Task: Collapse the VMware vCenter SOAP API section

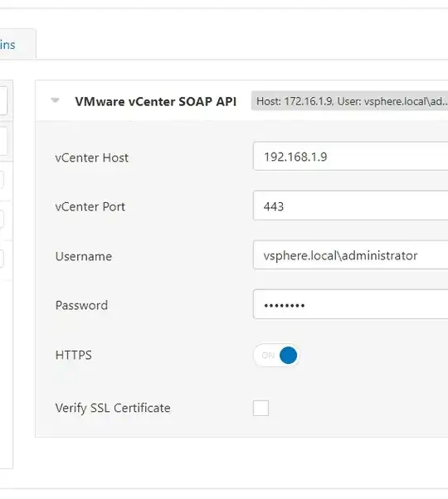Action: [x=55, y=100]
